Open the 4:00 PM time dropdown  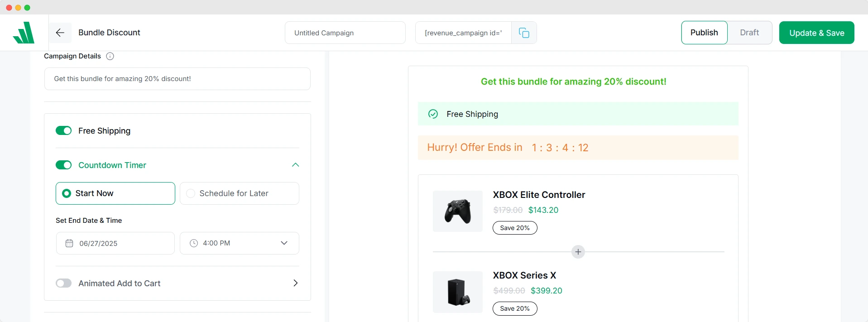point(240,243)
